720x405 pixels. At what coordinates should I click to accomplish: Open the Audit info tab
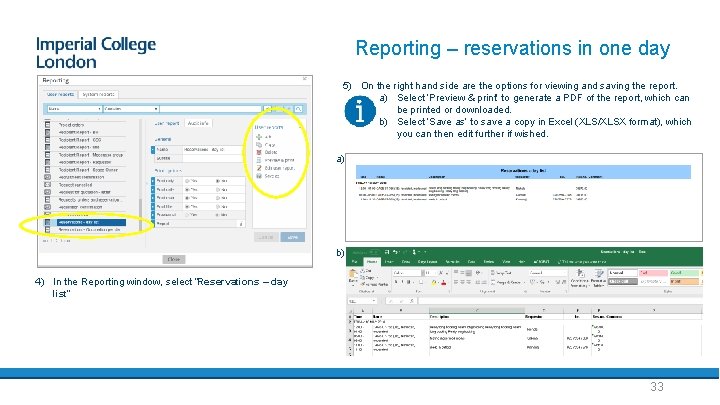click(198, 123)
